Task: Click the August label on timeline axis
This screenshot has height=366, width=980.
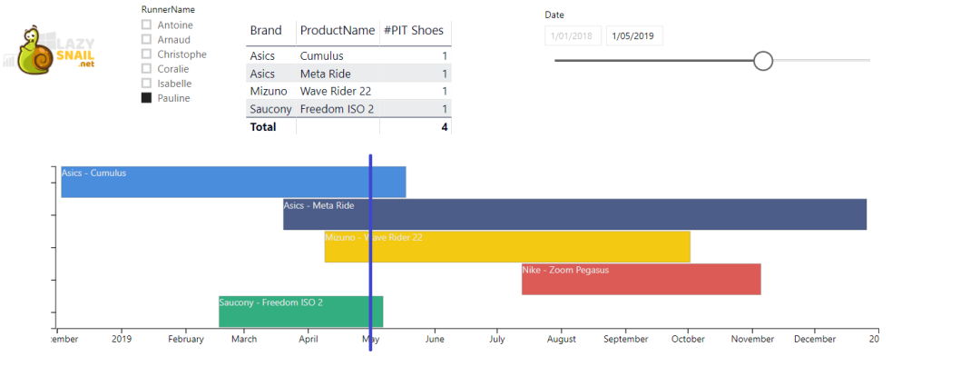Action: click(x=562, y=339)
